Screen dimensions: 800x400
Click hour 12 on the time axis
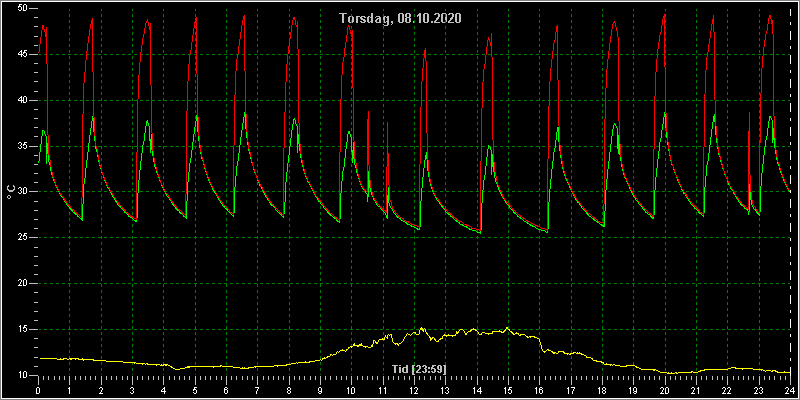click(x=414, y=390)
